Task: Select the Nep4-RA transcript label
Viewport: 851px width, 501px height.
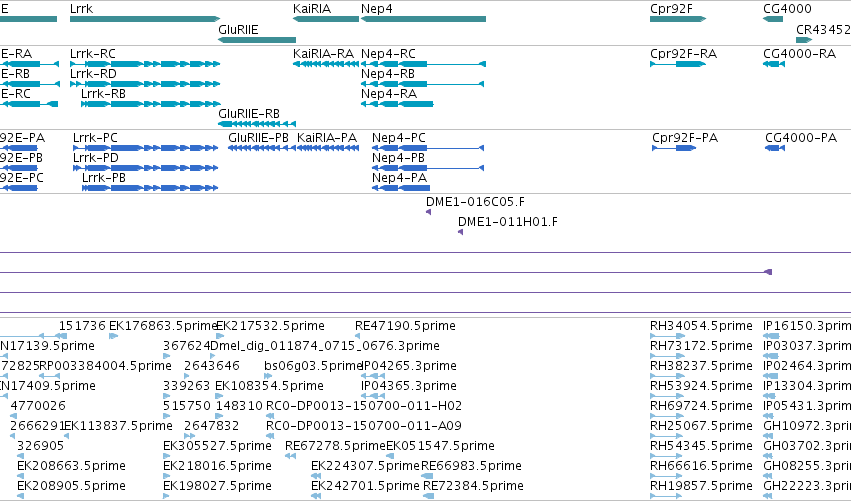Action: pos(389,94)
